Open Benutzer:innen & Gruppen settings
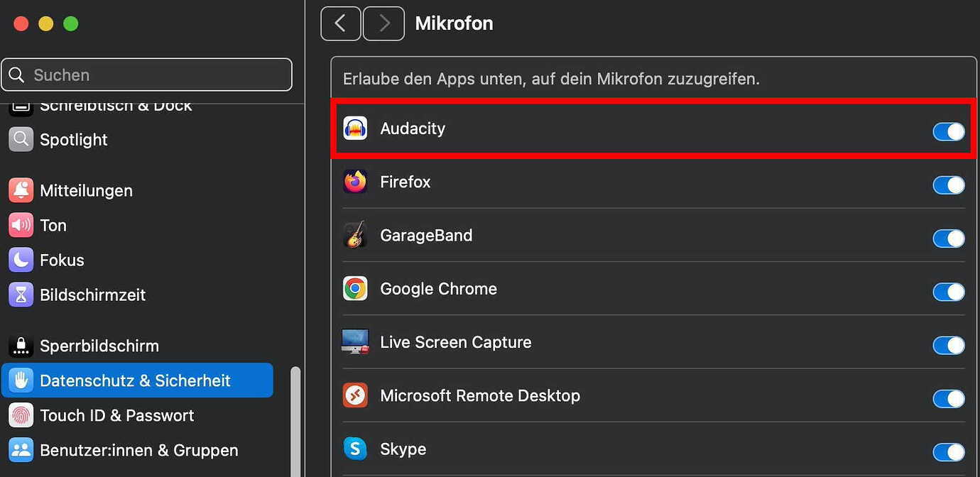This screenshot has height=477, width=980. tap(137, 450)
